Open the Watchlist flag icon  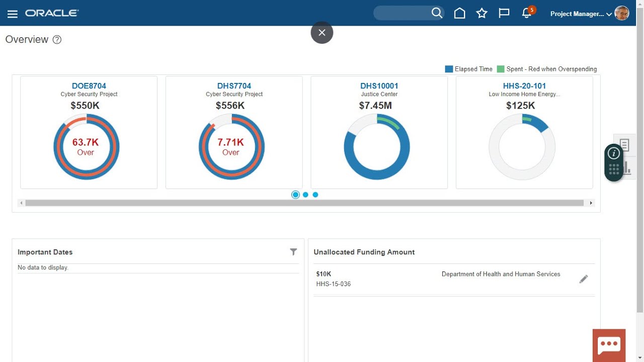[504, 13]
